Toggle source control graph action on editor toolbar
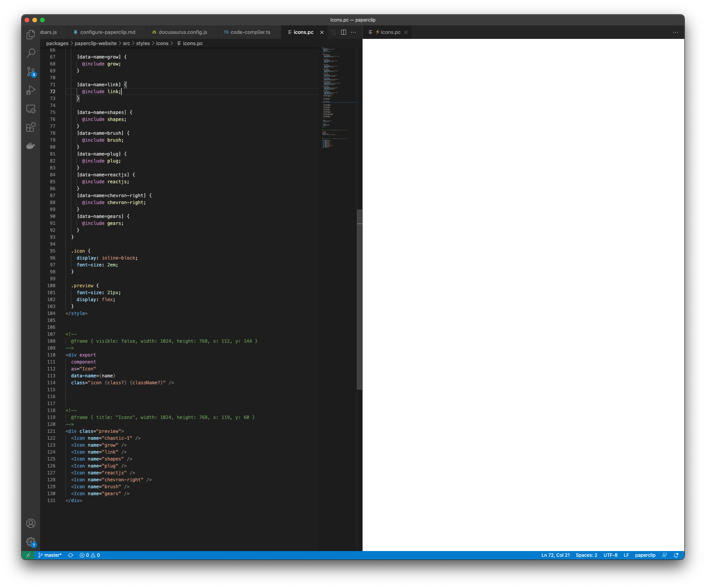Screen dimensions: 706x588 coord(333,32)
